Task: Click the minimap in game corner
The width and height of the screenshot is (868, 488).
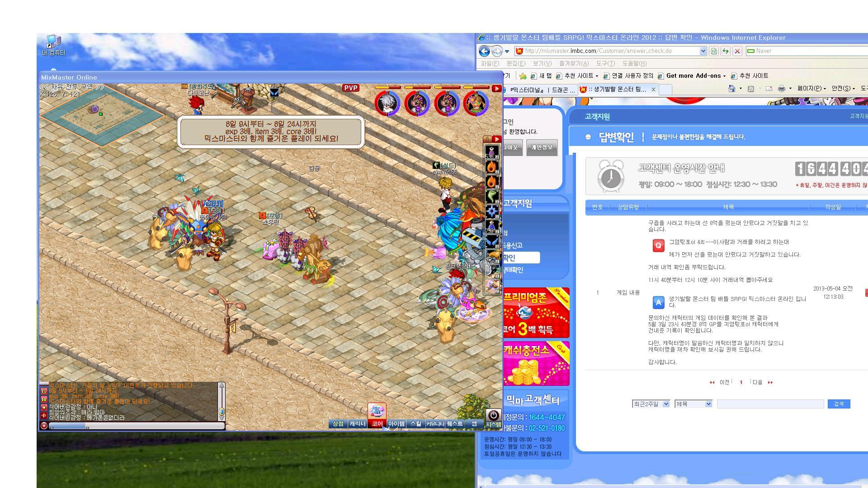Action: (102, 115)
